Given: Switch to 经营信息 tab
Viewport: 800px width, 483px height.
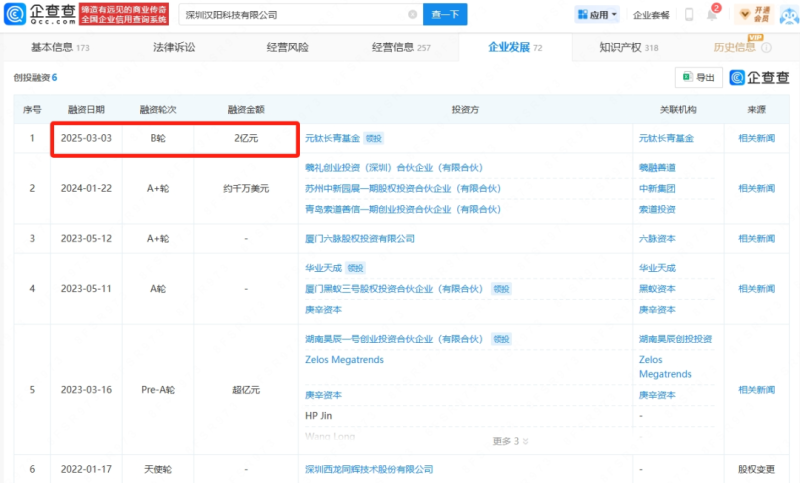Looking at the screenshot, I should (401, 47).
